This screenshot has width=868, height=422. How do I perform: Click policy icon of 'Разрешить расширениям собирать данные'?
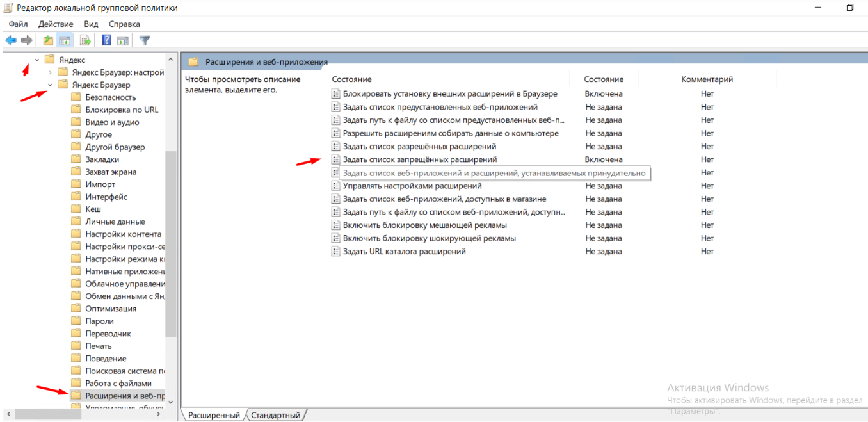335,133
